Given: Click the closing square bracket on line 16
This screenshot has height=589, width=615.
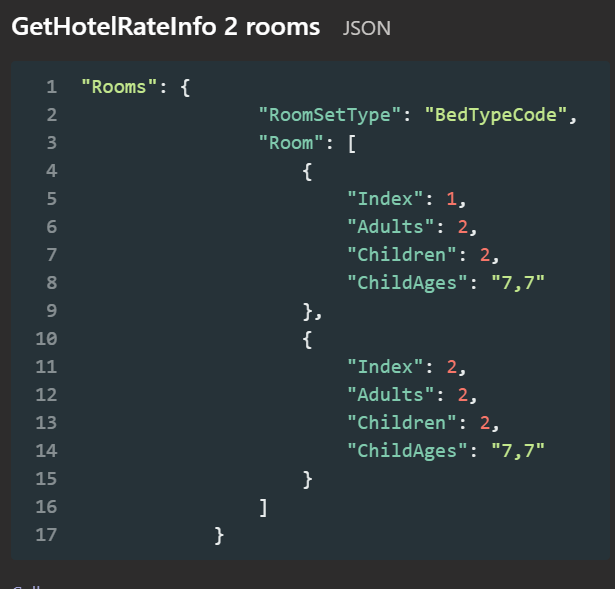Looking at the screenshot, I should (x=264, y=508).
